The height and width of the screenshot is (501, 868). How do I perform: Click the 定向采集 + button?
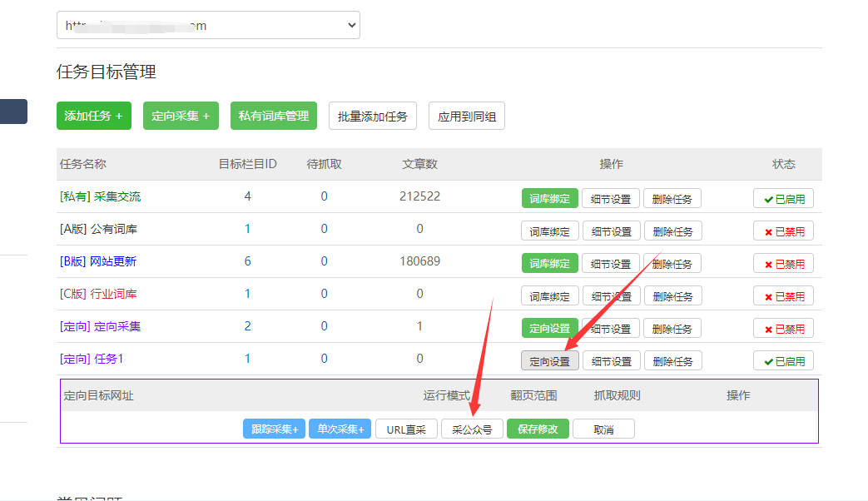click(x=181, y=116)
